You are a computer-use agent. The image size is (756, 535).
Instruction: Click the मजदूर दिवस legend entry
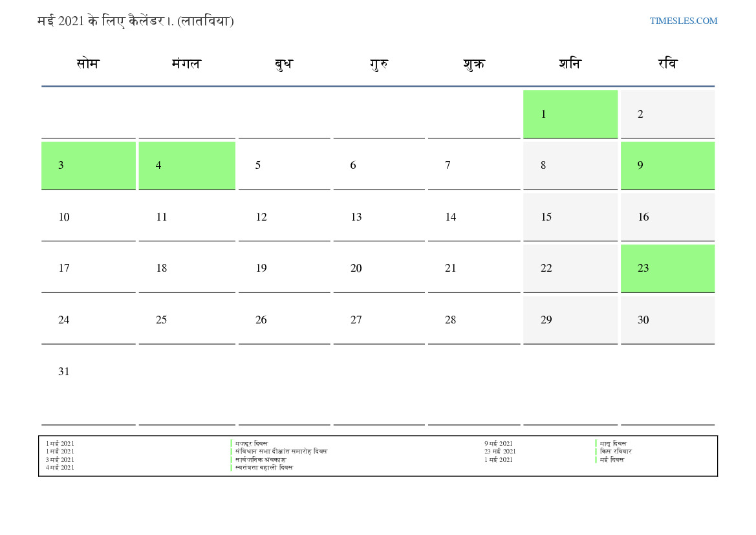click(x=252, y=443)
